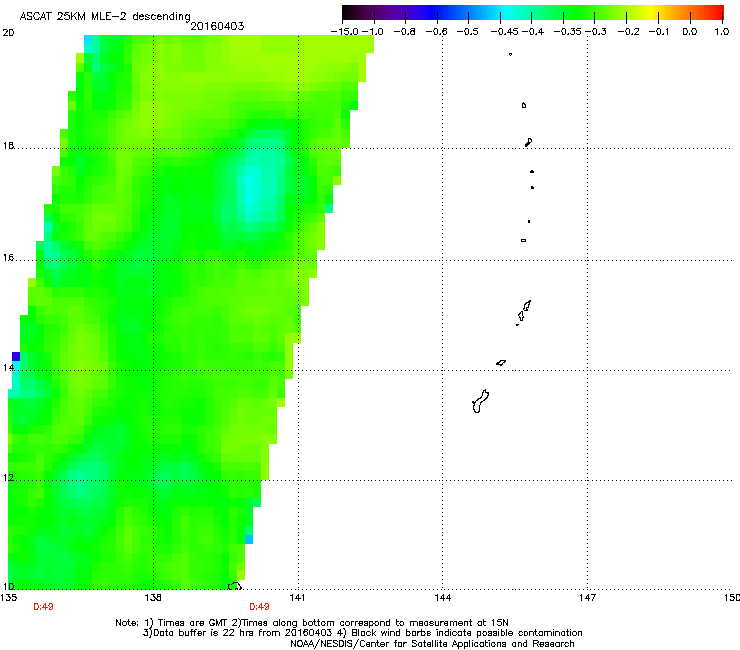Click the color bar label -0.5
This screenshot has height=650, width=740.
point(468,32)
